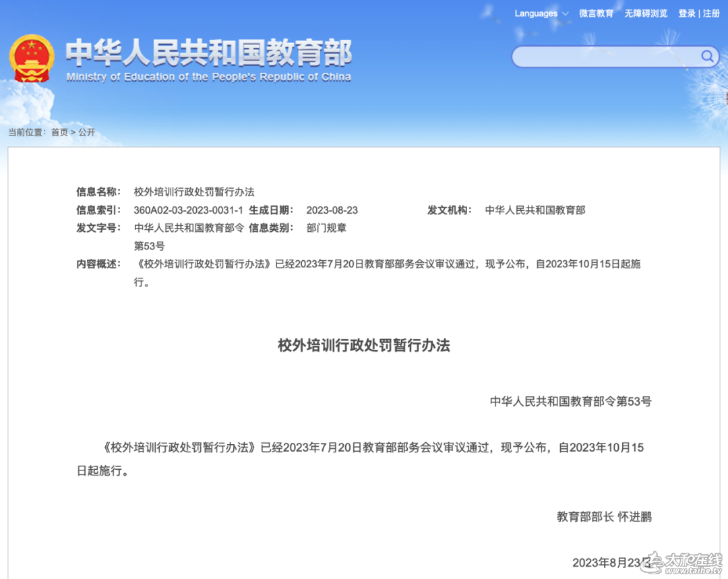The height and width of the screenshot is (579, 728).
Task: Click the 信息索引 label
Action: click(98, 210)
